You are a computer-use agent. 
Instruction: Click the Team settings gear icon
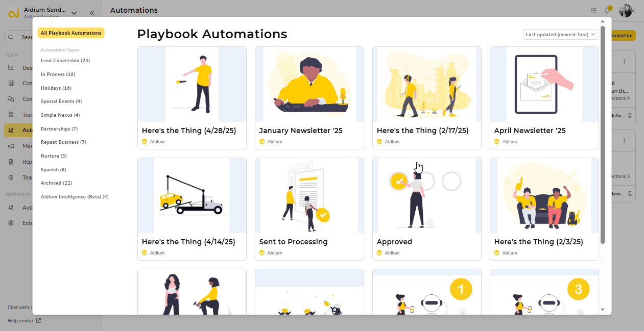click(x=11, y=177)
